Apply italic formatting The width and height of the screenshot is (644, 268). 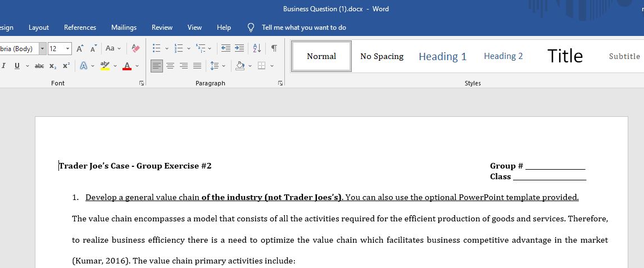click(4, 66)
